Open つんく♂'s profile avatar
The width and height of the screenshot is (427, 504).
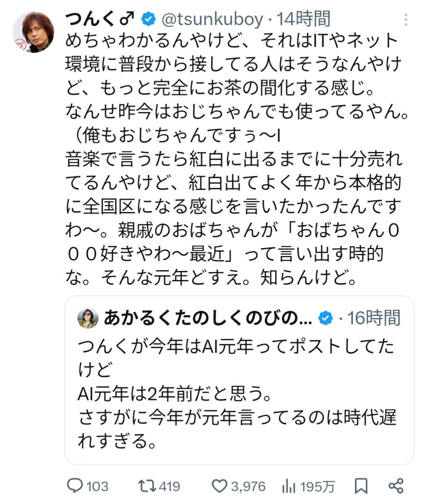[33, 32]
